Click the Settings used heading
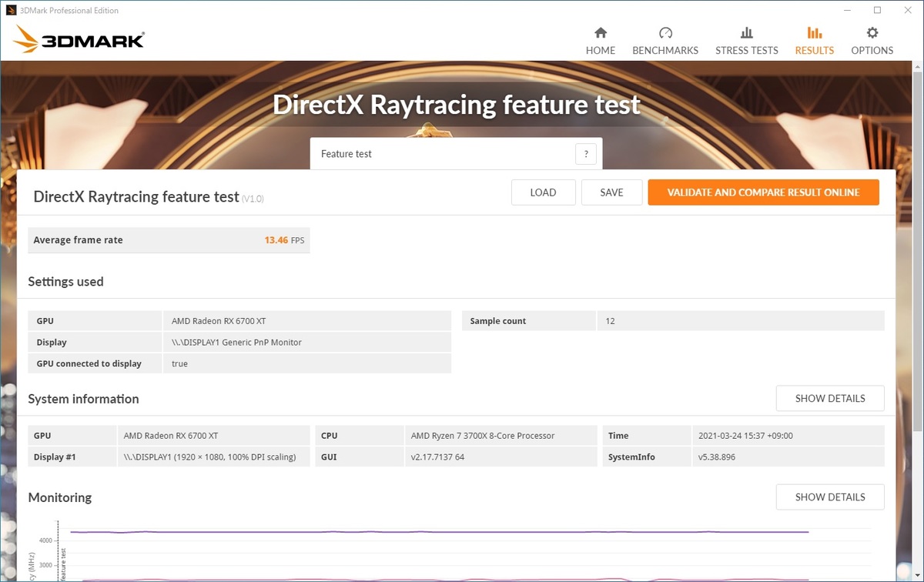 coord(65,282)
